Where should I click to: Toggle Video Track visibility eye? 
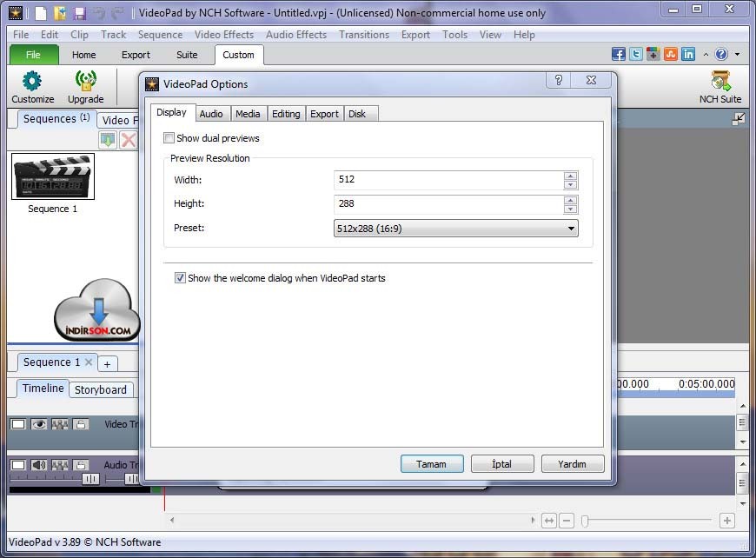[38, 424]
